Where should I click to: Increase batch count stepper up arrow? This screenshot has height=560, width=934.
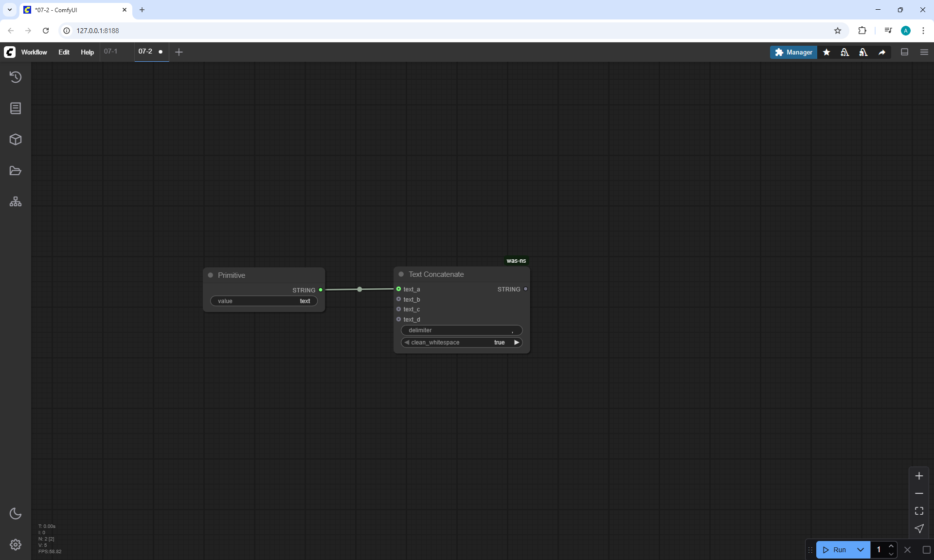coord(891,546)
